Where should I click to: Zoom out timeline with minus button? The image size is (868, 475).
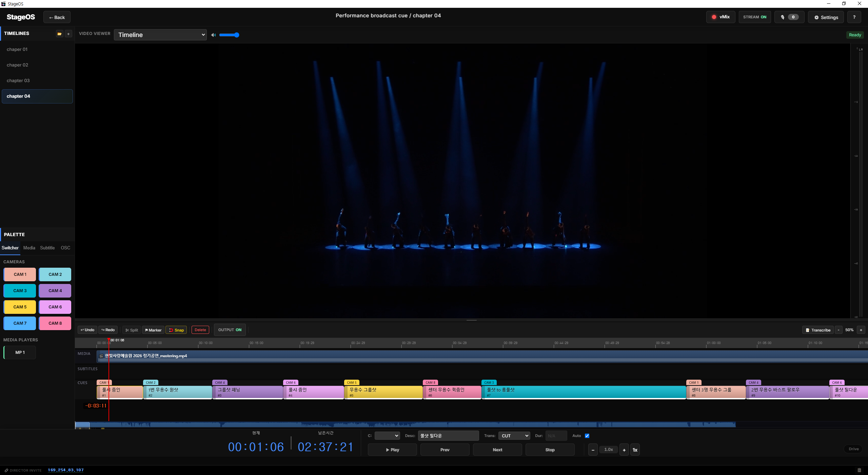click(839, 330)
